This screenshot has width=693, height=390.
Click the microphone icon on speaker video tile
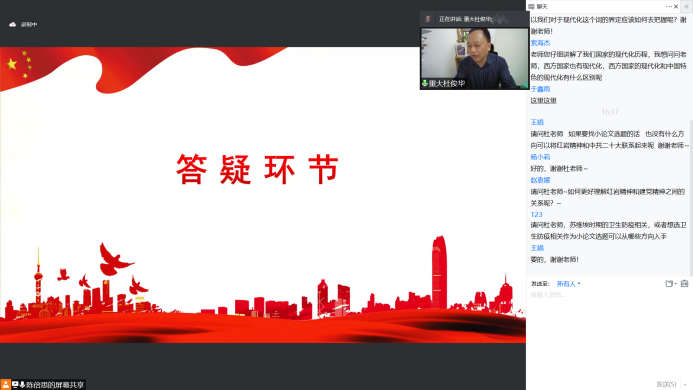[x=425, y=83]
